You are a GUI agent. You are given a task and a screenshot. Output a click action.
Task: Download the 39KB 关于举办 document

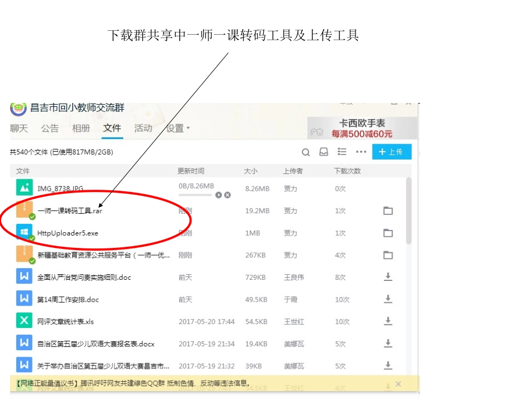click(388, 366)
